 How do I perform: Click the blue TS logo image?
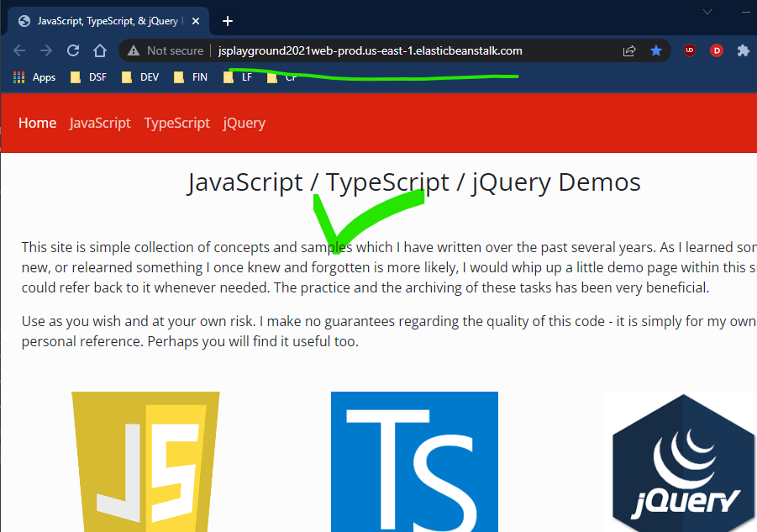[x=414, y=461]
